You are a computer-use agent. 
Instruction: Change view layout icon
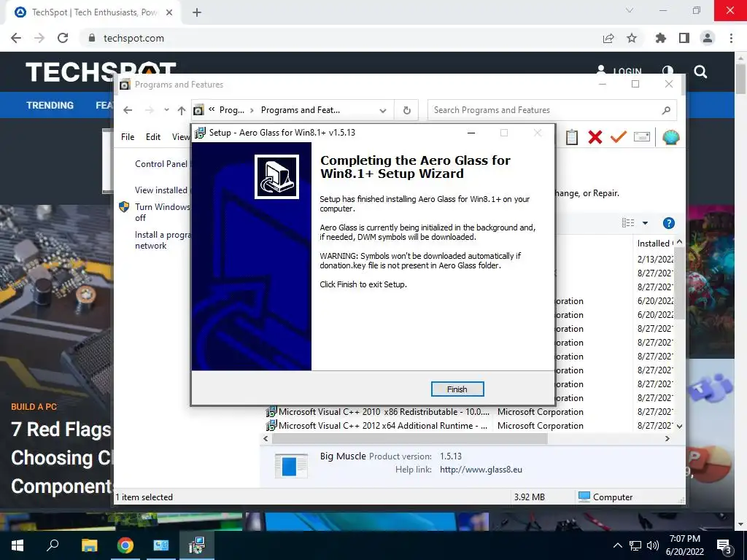[628, 223]
